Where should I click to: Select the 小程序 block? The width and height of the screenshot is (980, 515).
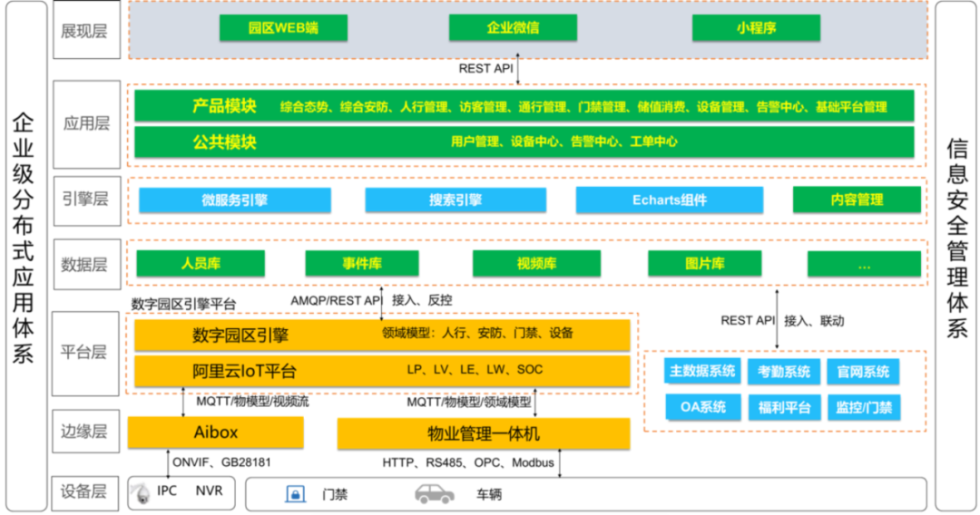click(756, 28)
